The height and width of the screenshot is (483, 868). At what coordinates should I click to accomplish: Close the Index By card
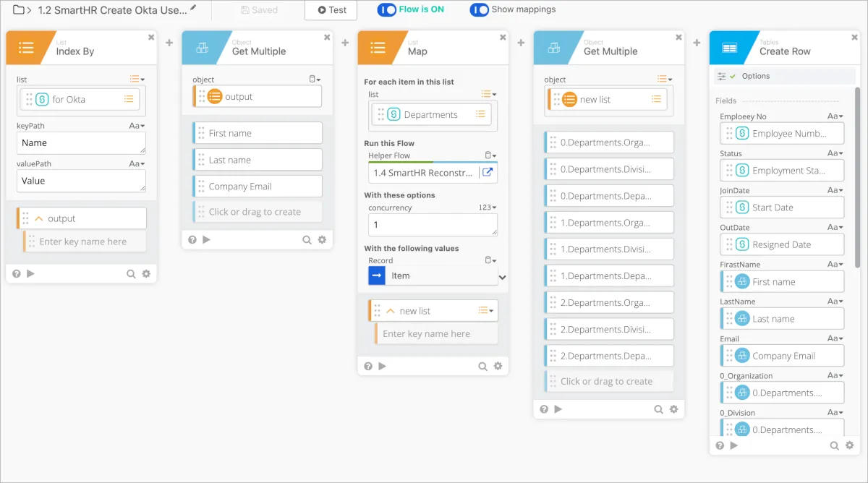click(x=151, y=38)
